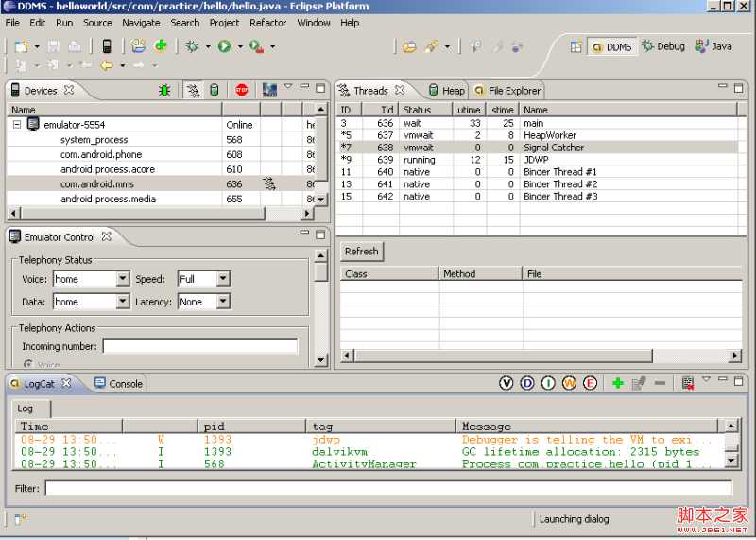Click the Incoming number input field

(199, 346)
